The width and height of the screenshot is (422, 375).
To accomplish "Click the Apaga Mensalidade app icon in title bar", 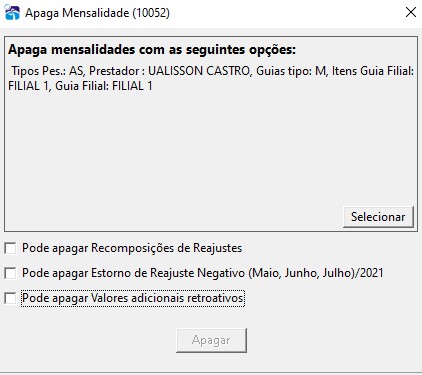I will [12, 12].
